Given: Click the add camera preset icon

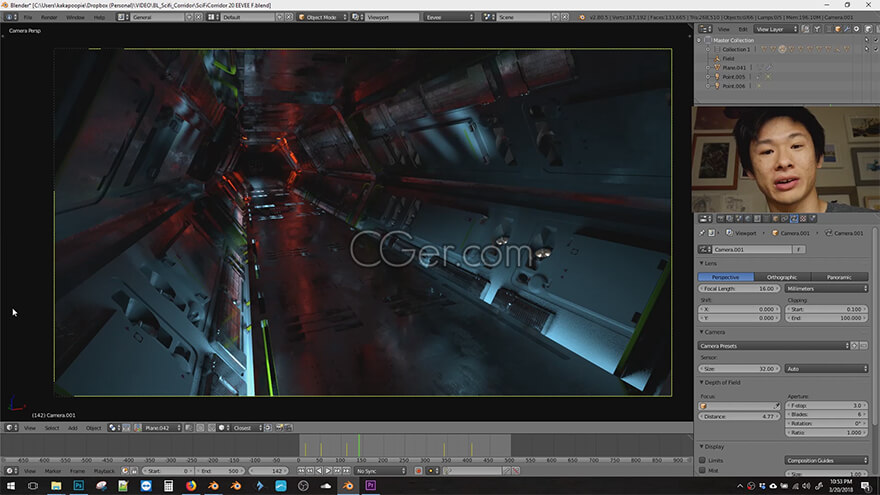Looking at the screenshot, I should (x=854, y=346).
